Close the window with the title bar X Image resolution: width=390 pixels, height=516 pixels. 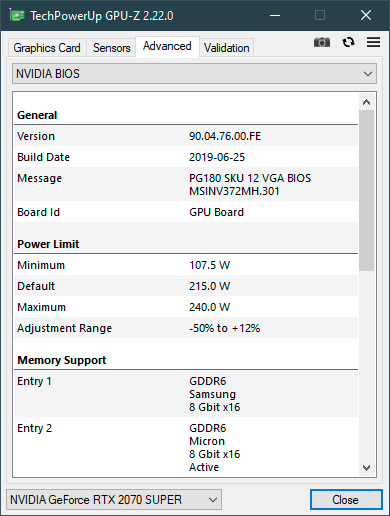coord(366,15)
